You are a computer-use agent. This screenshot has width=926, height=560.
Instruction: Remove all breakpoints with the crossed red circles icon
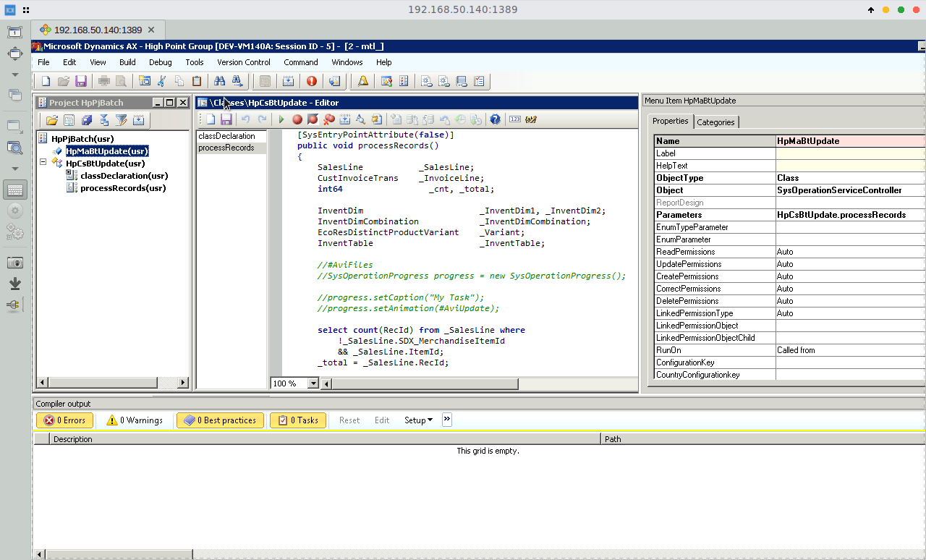[x=329, y=119]
